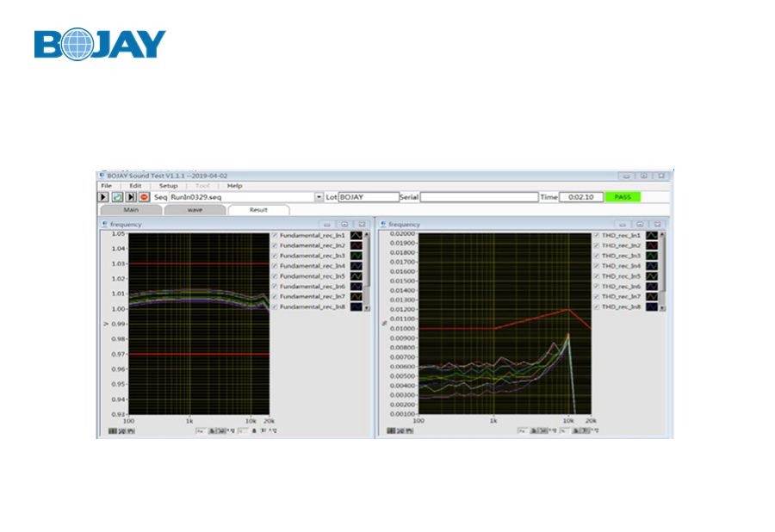The height and width of the screenshot is (532, 775).
Task: Uncheck the Fundamental_rec_In3 checkbox
Action: point(275,256)
